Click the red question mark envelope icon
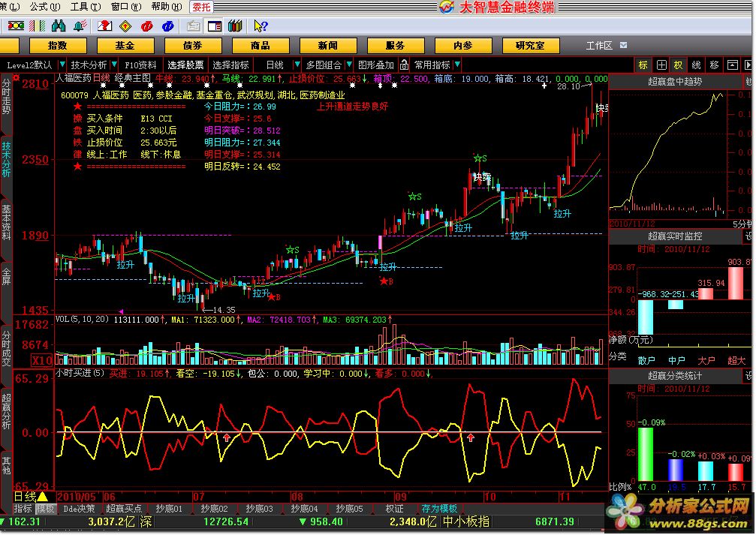The width and height of the screenshot is (756, 535). 104,26
